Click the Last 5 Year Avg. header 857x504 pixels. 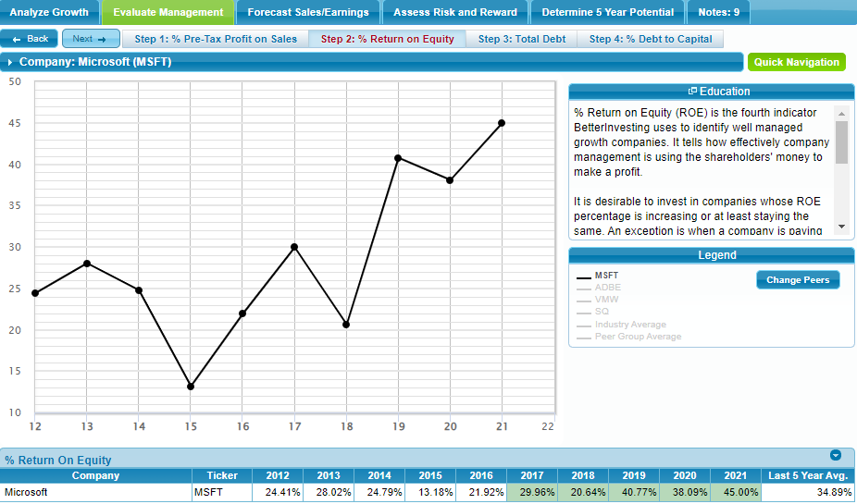(808, 475)
